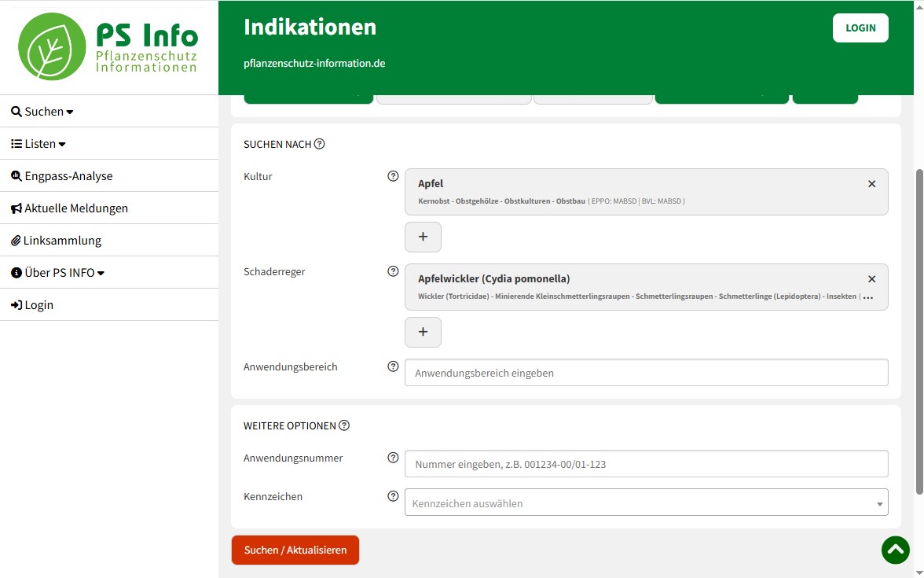The height and width of the screenshot is (578, 924).
Task: Add another Kultur with plus button
Action: pyautogui.click(x=423, y=237)
